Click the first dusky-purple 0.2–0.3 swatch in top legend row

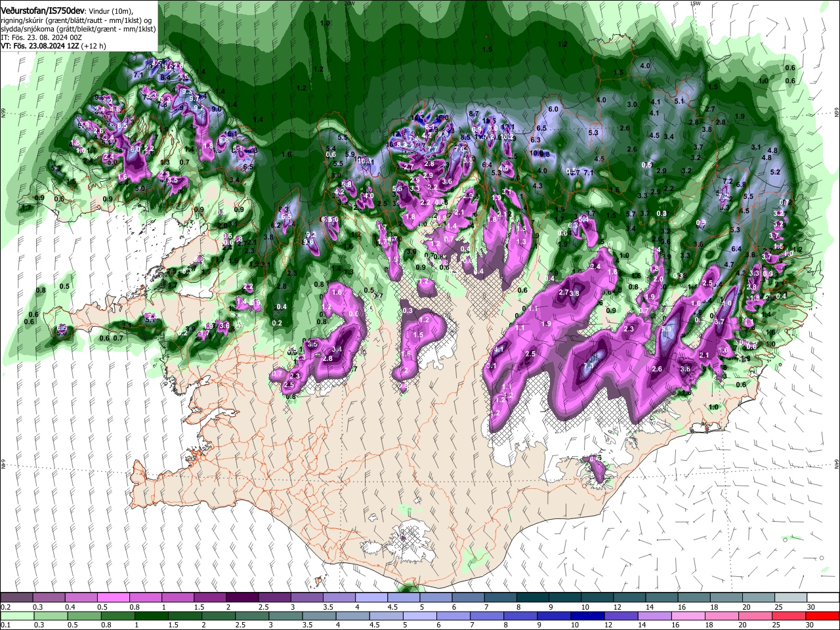(17, 598)
